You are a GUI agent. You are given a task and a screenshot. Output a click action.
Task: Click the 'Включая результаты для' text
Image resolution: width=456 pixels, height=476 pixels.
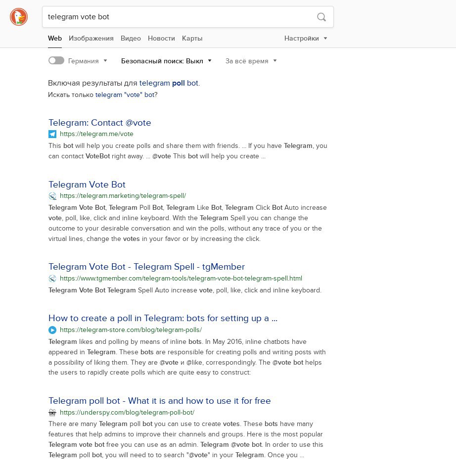(92, 83)
